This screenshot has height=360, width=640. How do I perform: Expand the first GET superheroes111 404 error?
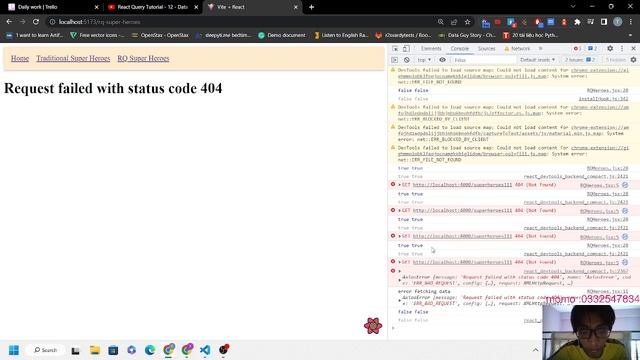(400, 185)
